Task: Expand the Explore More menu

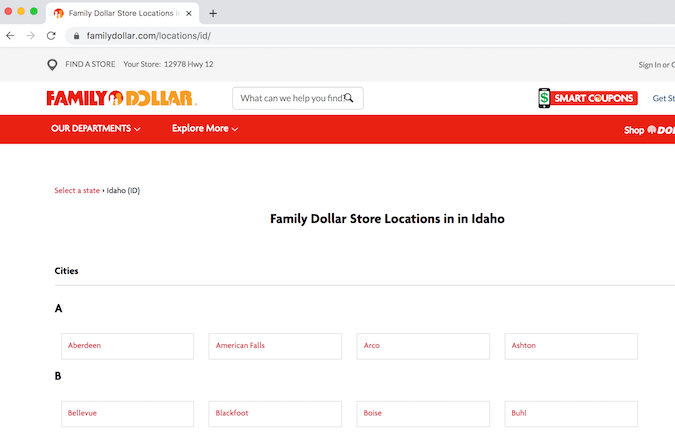Action: click(x=205, y=128)
